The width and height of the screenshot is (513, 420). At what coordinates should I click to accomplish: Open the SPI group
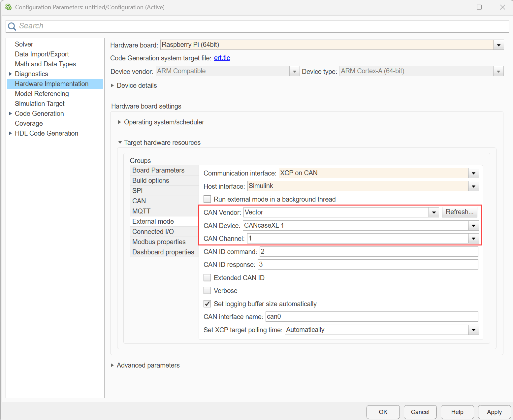(x=164, y=191)
